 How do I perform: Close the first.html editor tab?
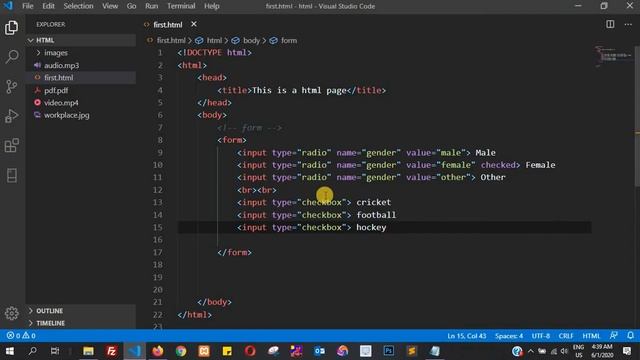coord(194,24)
